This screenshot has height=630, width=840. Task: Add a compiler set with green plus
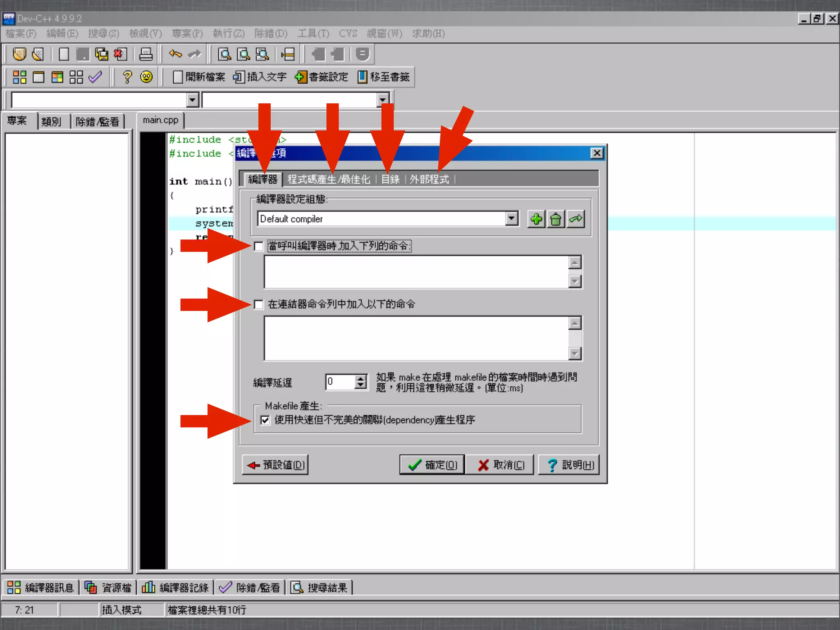(x=536, y=219)
